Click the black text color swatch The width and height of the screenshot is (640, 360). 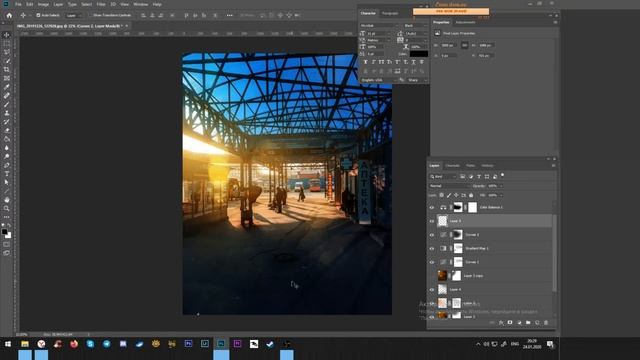[419, 54]
